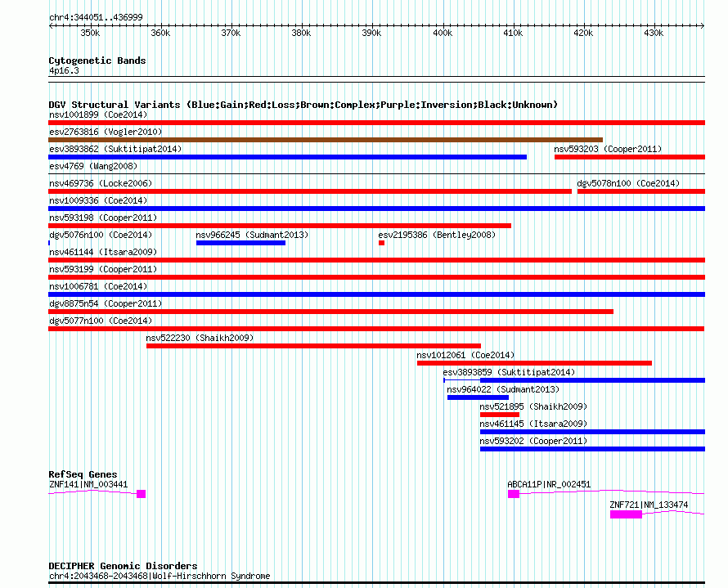The width and height of the screenshot is (728, 588).
Task: Click the chr4:344051..436999 region label
Action: tap(96, 18)
